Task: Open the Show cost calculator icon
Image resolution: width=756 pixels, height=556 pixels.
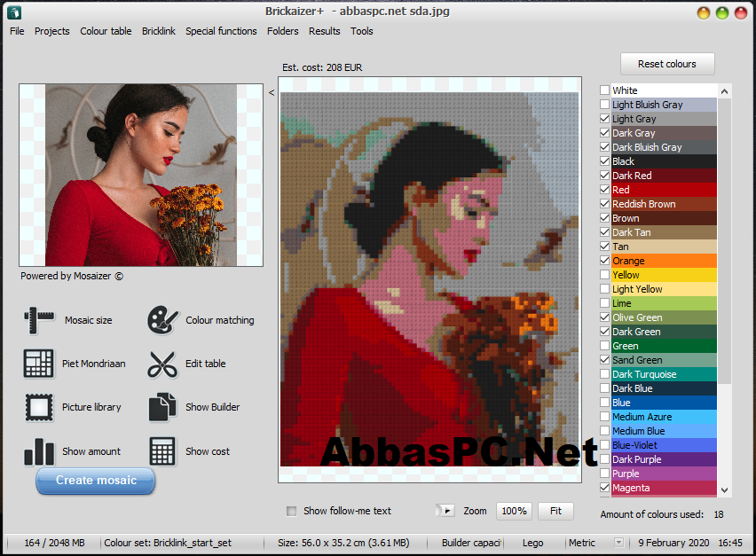Action: [162, 451]
